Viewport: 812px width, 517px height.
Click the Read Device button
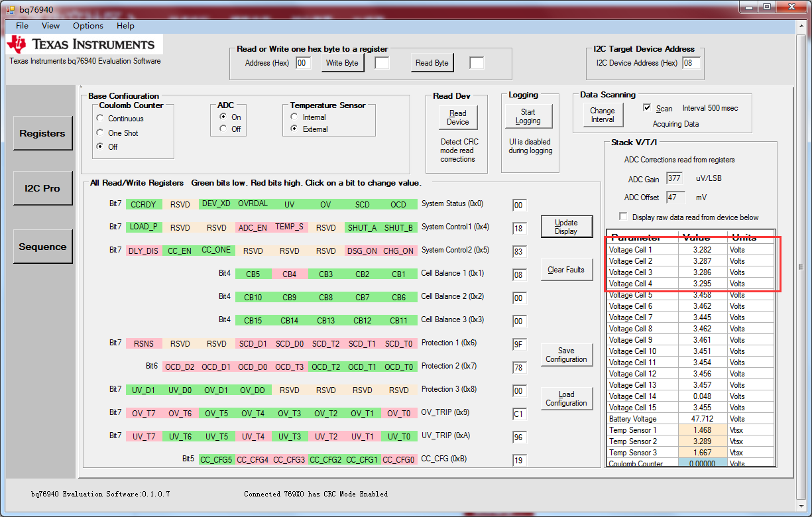tap(457, 117)
